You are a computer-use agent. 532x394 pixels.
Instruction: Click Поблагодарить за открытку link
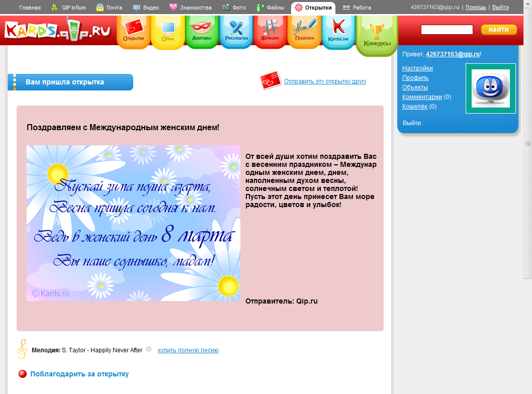tap(79, 374)
